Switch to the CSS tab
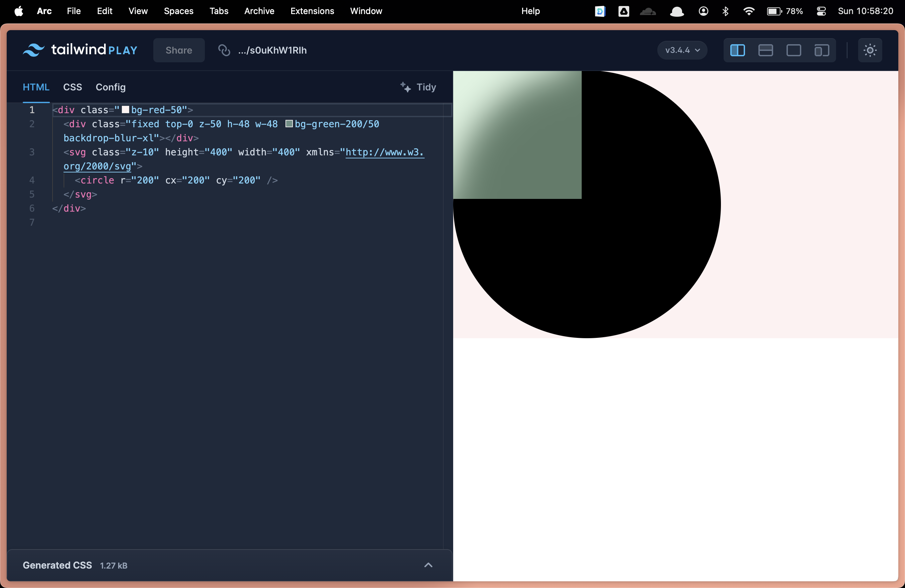This screenshot has height=588, width=905. (x=72, y=87)
